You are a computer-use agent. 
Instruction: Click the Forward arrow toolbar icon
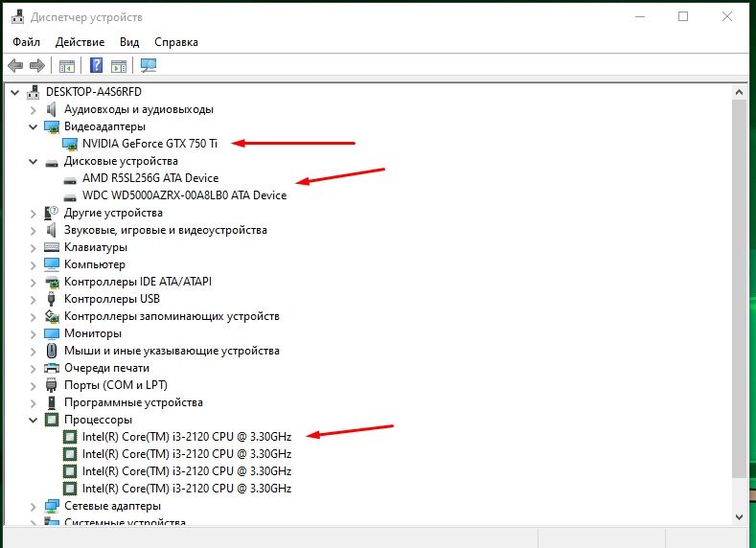pyautogui.click(x=37, y=65)
